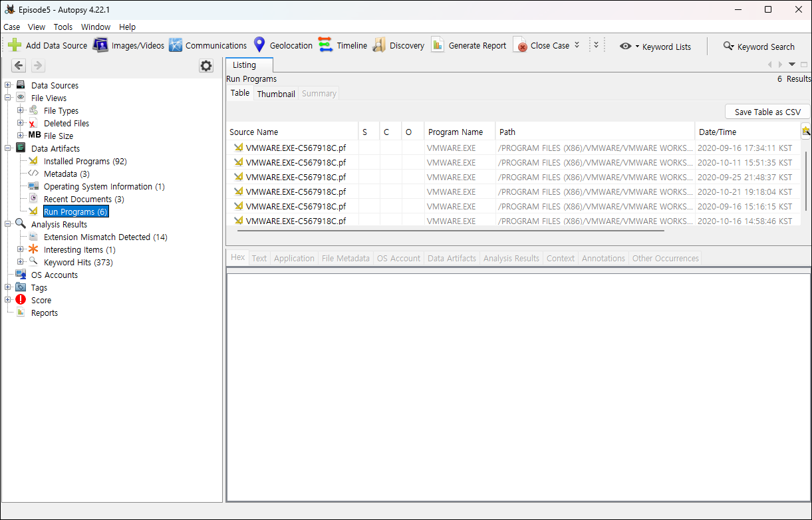Image resolution: width=812 pixels, height=520 pixels.
Task: Open the Tools menu
Action: (63, 27)
